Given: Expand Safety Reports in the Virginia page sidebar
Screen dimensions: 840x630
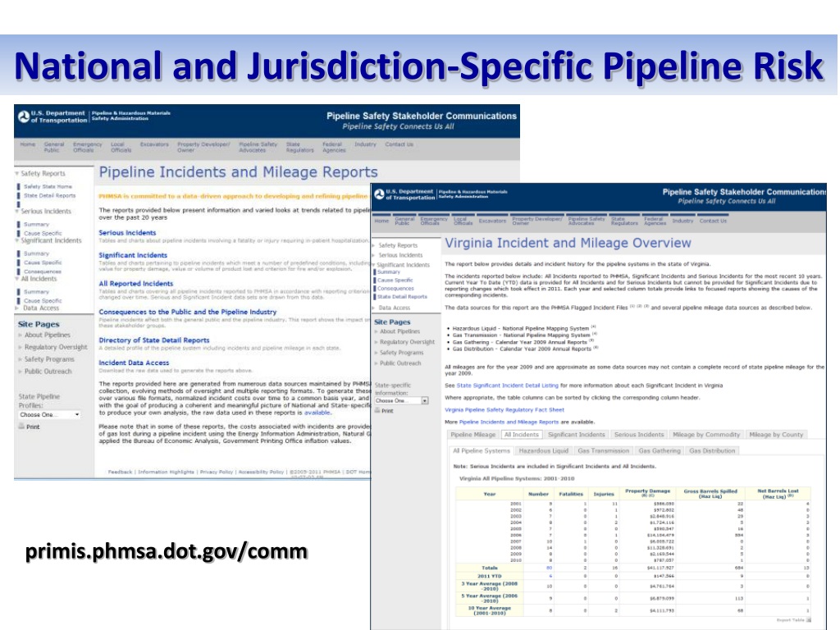Looking at the screenshot, I should click(x=374, y=245).
